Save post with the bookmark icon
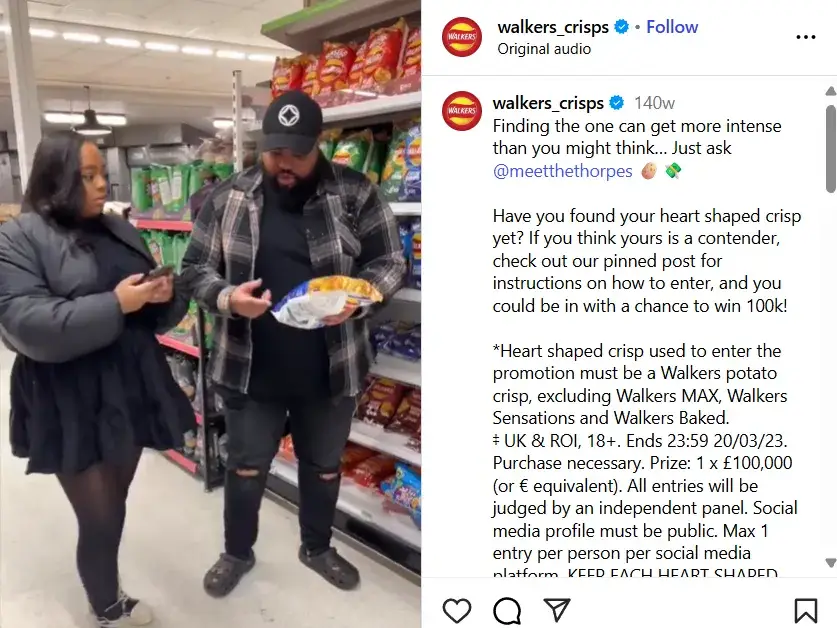Screen dimensions: 837x628 [x=806, y=610]
